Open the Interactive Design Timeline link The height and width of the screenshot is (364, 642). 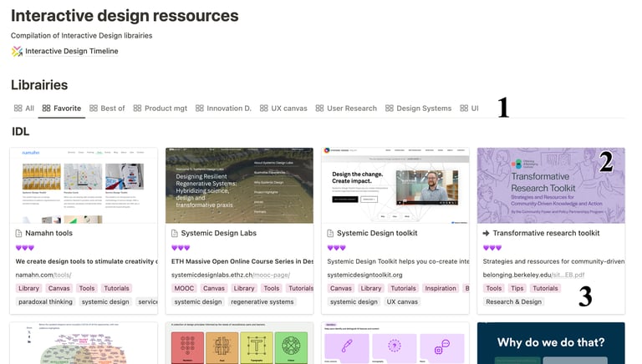point(72,51)
